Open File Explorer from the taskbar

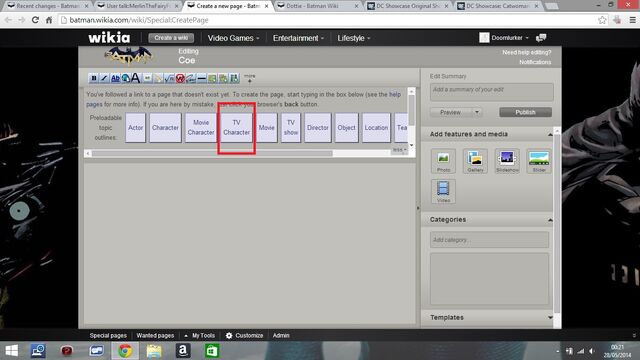click(154, 351)
